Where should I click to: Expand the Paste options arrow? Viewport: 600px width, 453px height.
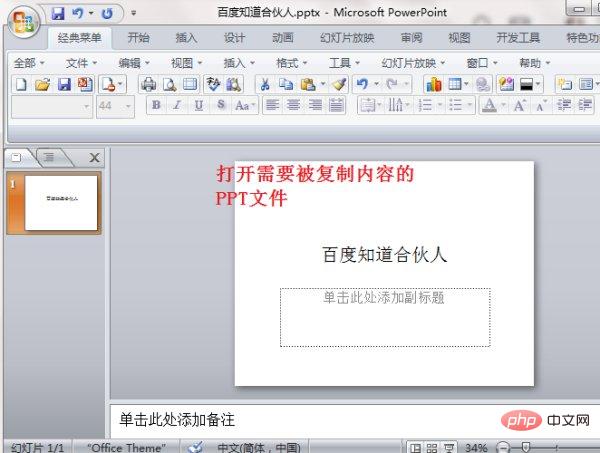[323, 83]
